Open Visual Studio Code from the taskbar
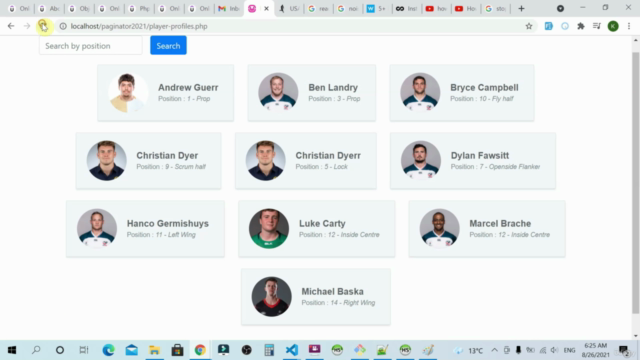640x360 pixels. [292, 350]
